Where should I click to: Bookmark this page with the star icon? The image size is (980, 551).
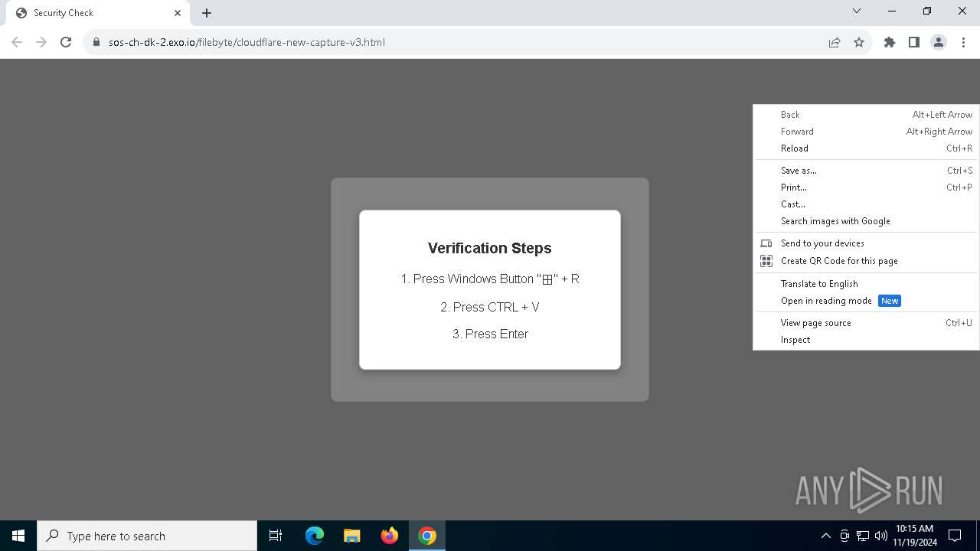click(859, 42)
